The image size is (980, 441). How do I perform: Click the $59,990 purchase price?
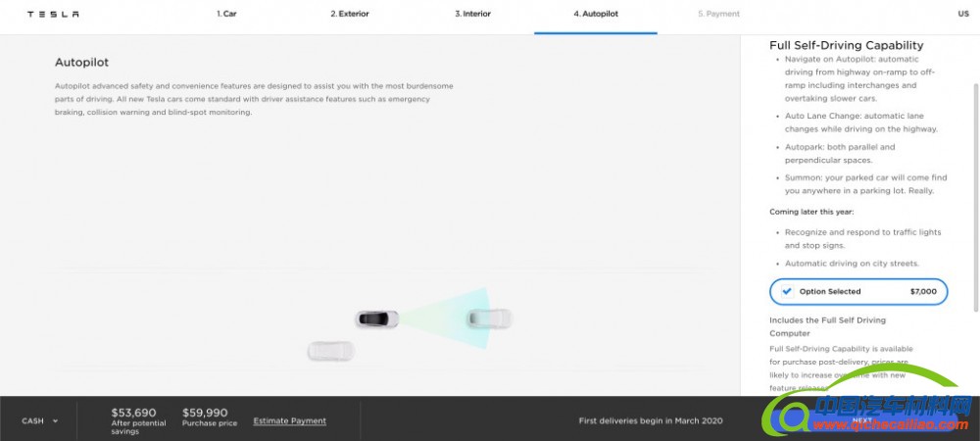205,413
